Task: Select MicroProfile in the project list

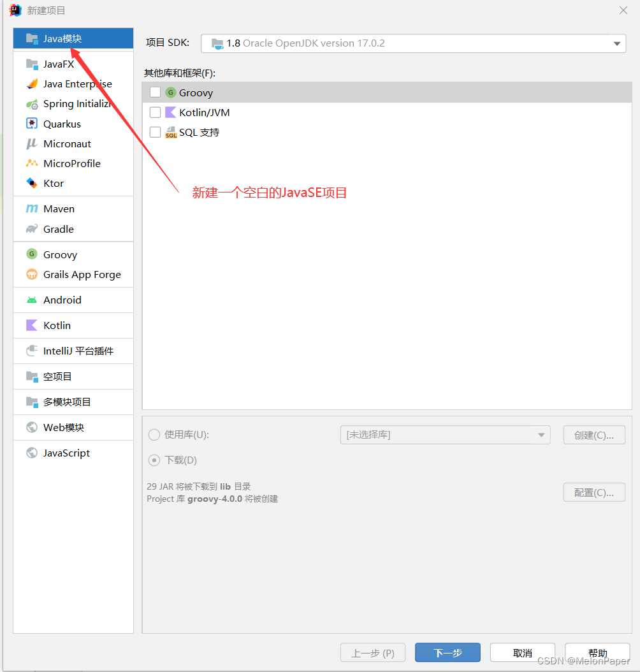Action: coord(73,163)
